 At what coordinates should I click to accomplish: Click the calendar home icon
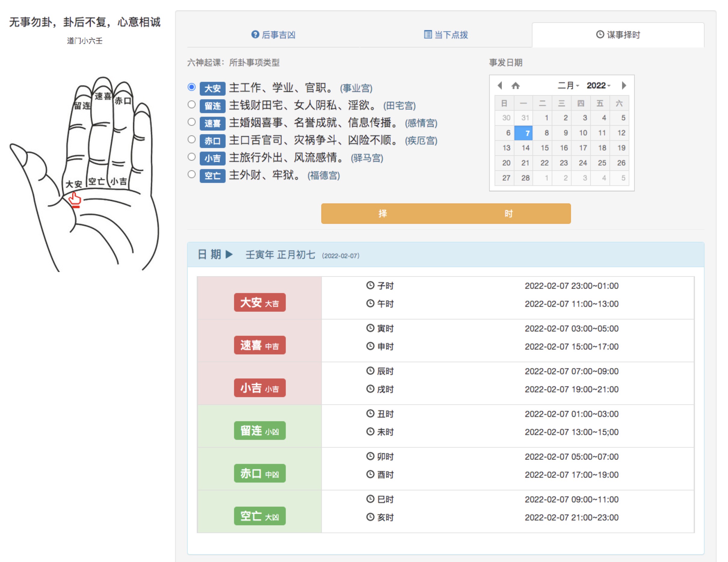click(x=515, y=86)
